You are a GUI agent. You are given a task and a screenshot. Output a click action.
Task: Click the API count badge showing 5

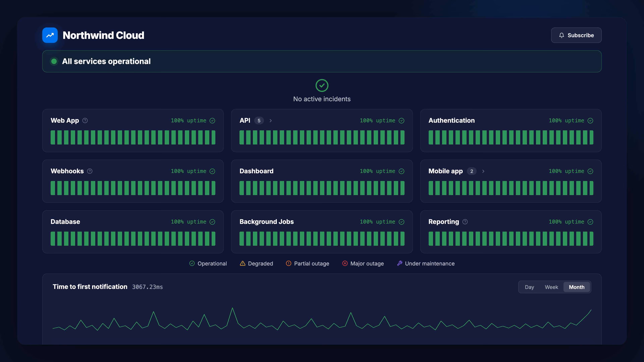click(x=259, y=121)
